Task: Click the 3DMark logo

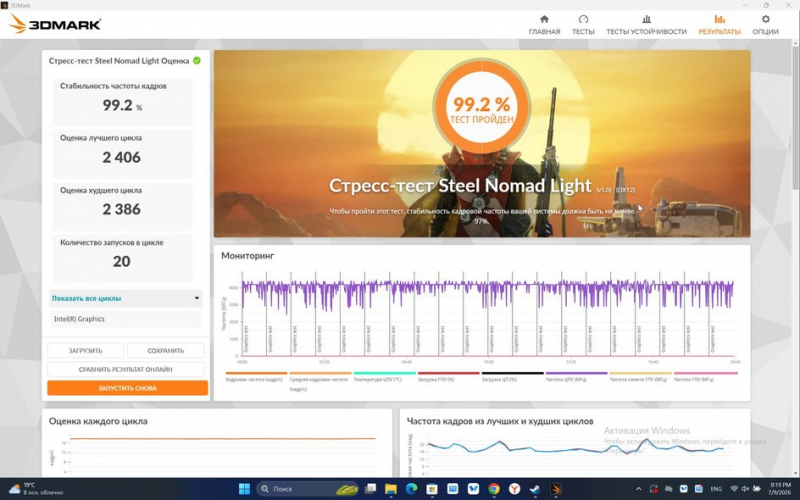Action: (55, 23)
